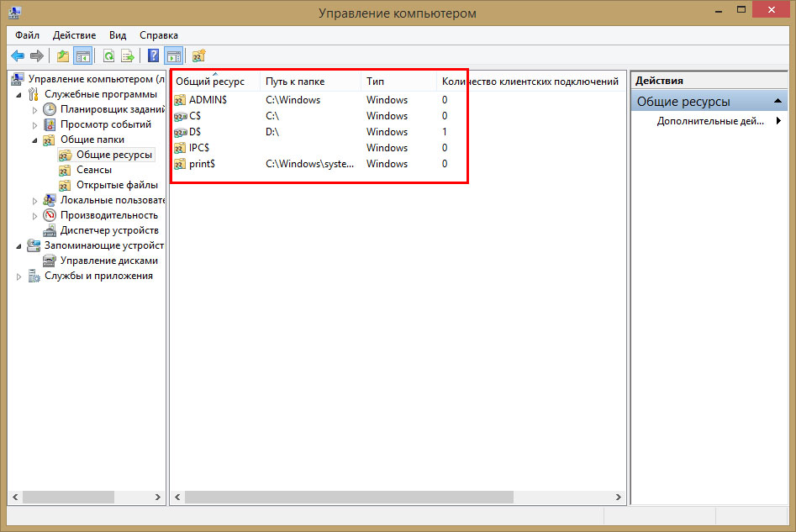Click the Export List toolbar icon
The image size is (796, 532).
(x=128, y=55)
